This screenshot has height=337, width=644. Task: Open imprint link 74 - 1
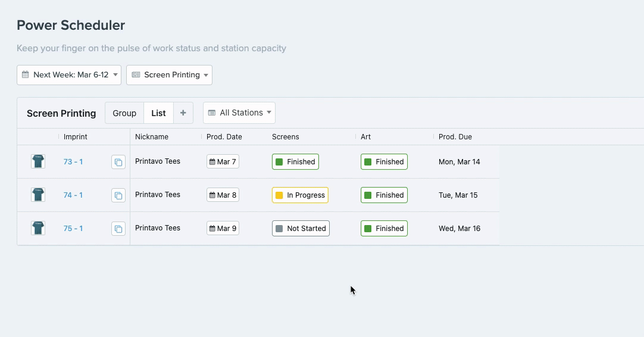click(73, 195)
